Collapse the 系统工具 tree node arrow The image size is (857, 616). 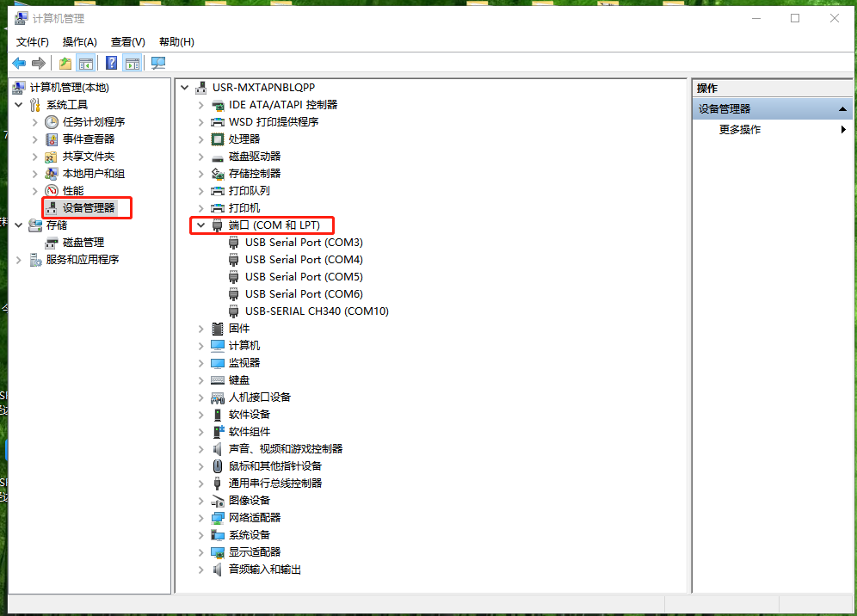click(x=19, y=105)
